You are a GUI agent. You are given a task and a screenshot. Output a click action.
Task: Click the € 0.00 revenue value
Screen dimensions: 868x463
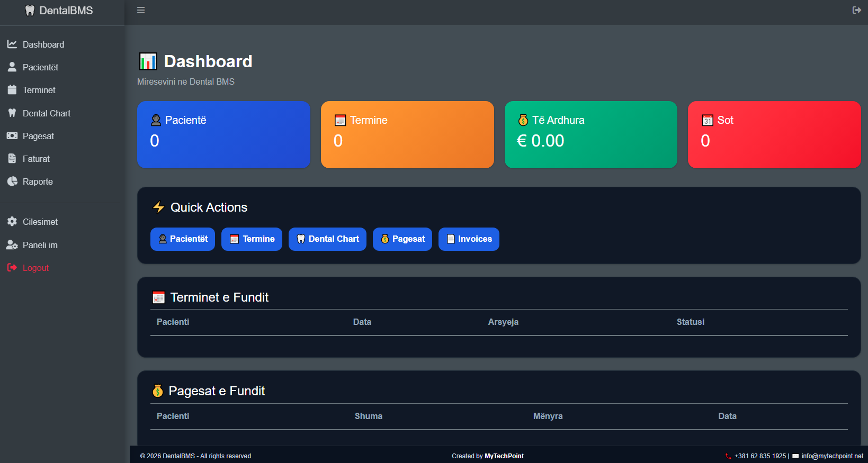click(x=540, y=141)
